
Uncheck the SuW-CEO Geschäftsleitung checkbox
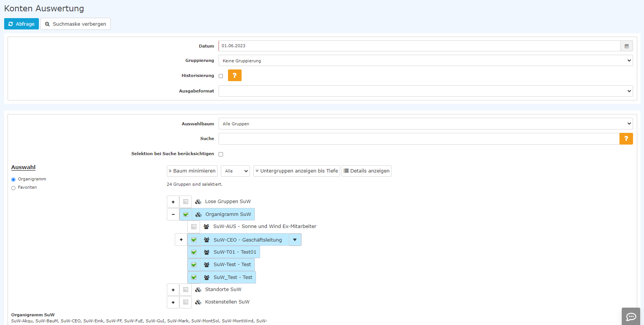pos(194,240)
